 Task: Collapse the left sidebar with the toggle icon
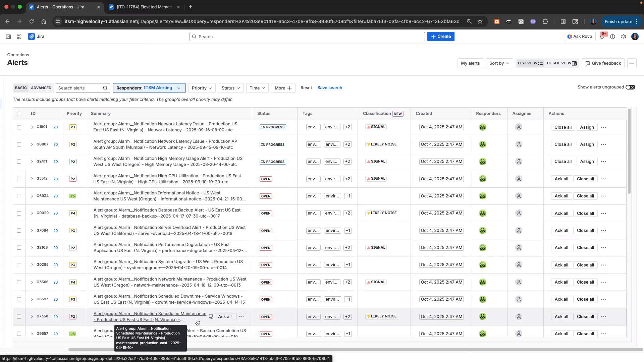tap(8, 37)
